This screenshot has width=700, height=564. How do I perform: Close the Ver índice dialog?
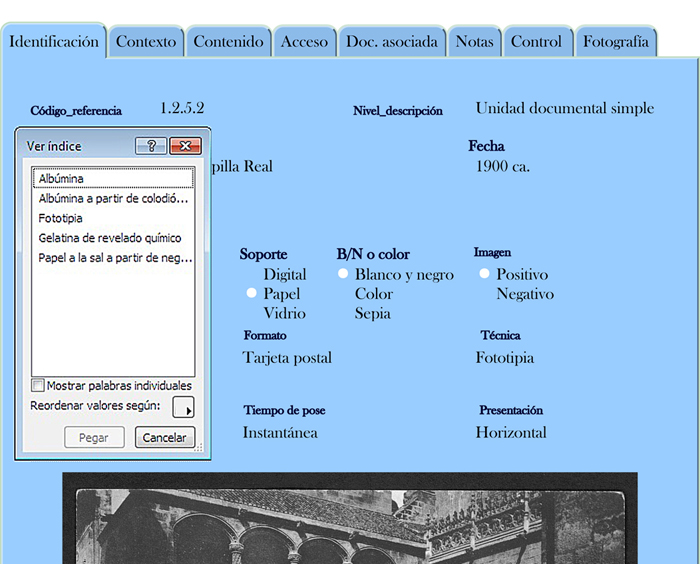pos(185,146)
